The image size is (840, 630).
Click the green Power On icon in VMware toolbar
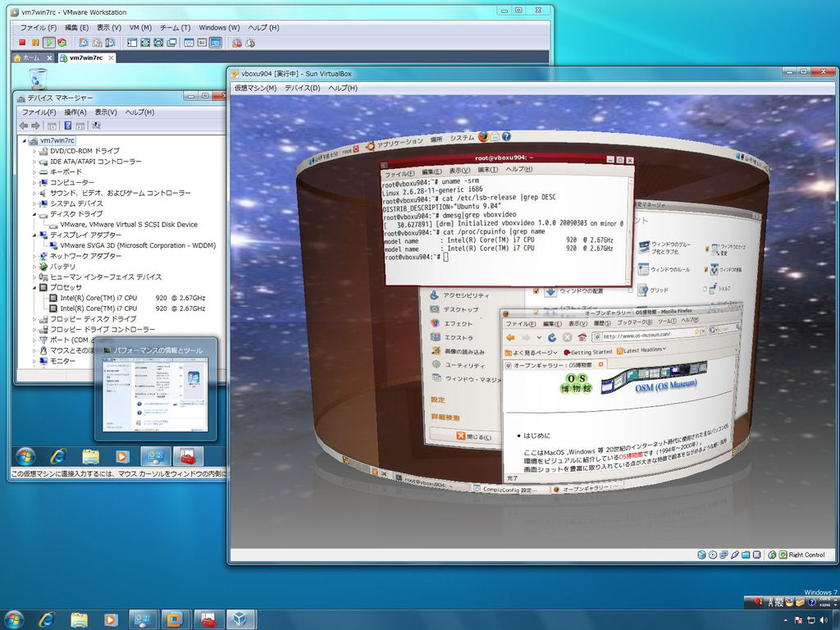click(48, 43)
